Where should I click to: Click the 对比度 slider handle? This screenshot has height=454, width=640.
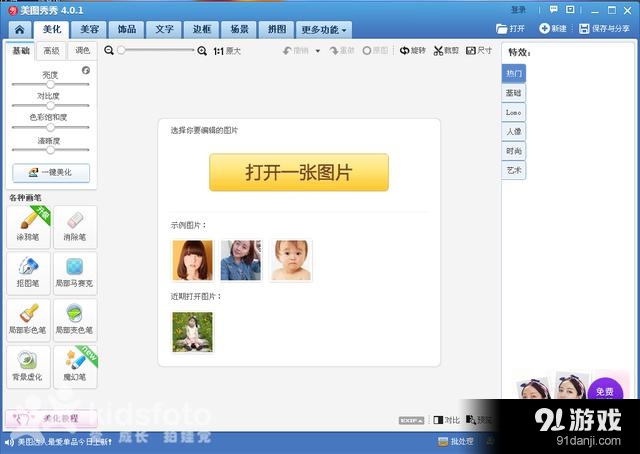point(50,106)
